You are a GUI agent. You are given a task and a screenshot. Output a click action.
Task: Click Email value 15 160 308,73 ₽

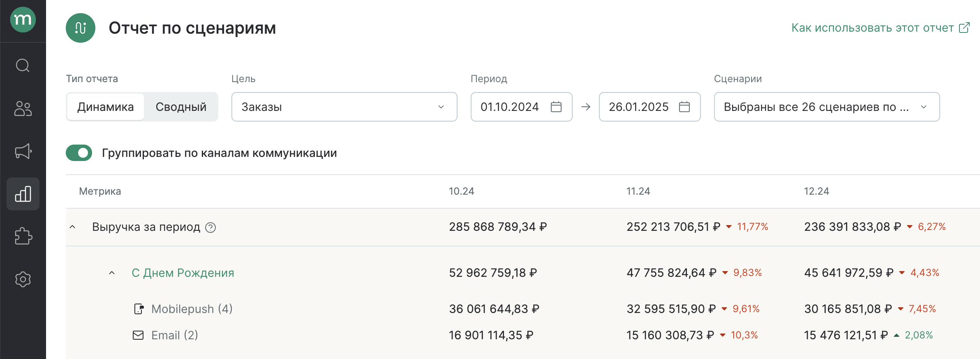pyautogui.click(x=670, y=335)
